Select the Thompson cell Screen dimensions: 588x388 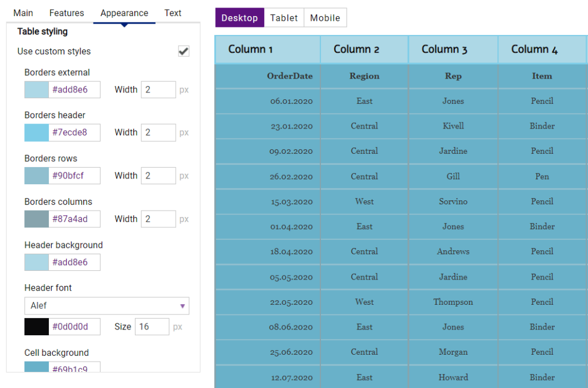(x=453, y=302)
